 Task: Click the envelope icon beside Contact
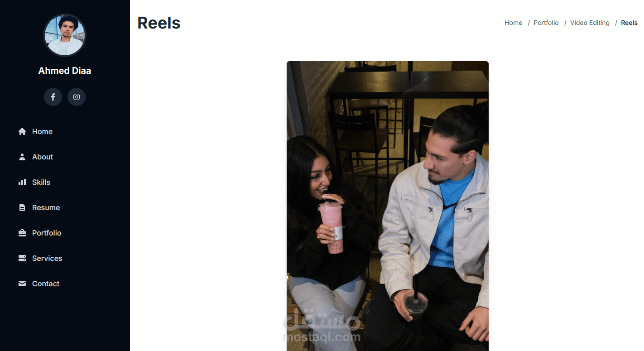22,284
